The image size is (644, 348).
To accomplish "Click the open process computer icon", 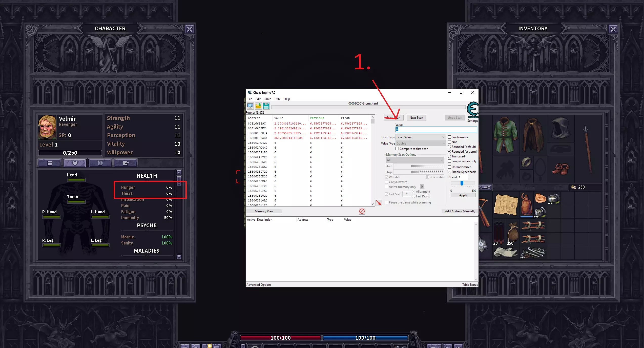I will tap(250, 106).
